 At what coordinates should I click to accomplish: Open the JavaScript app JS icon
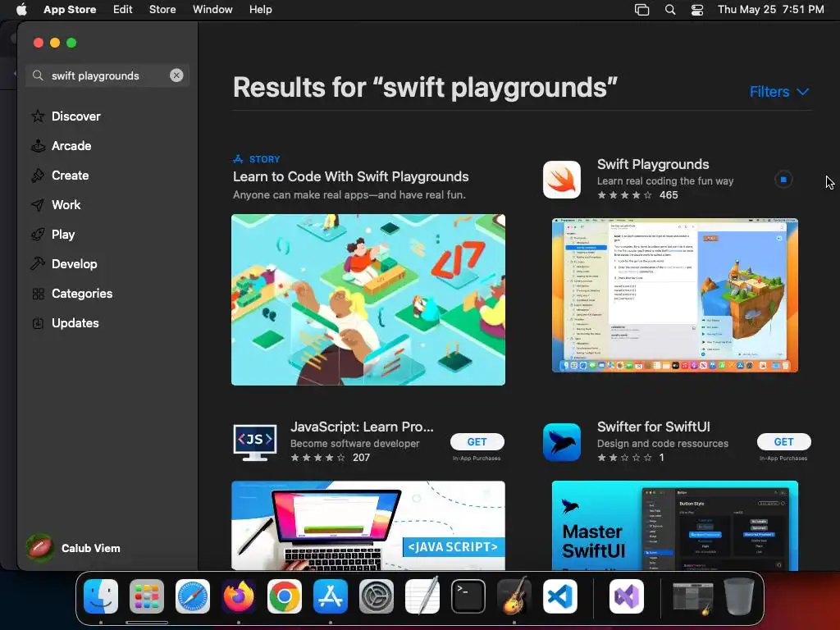tap(255, 442)
